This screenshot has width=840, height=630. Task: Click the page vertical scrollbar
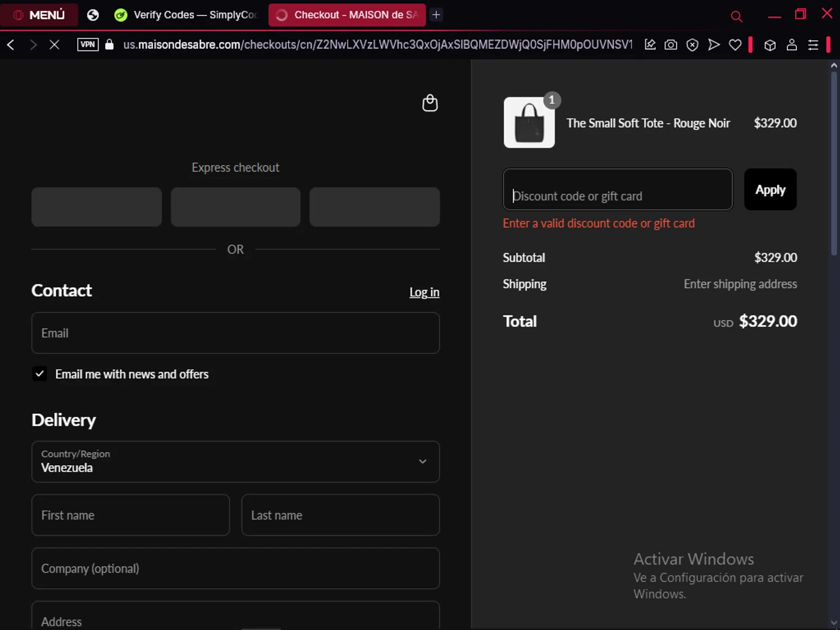(x=834, y=162)
